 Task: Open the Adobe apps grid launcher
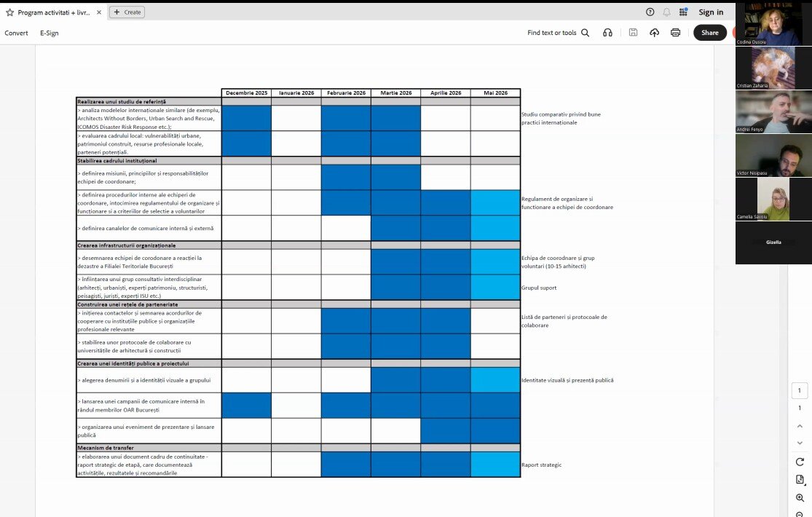[x=683, y=12]
